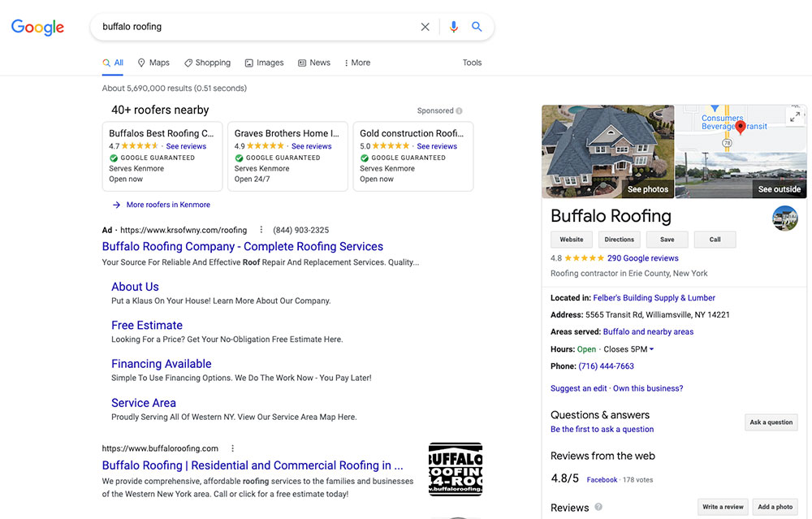
Task: Click the Add a photo button
Action: [x=775, y=507]
